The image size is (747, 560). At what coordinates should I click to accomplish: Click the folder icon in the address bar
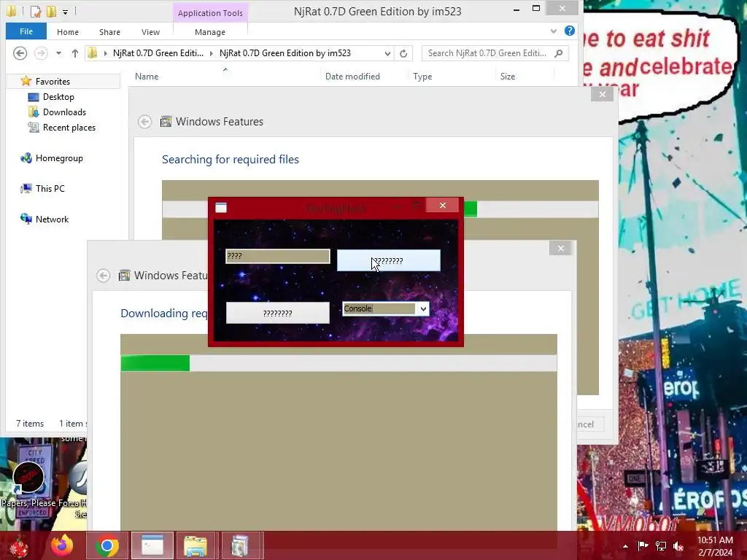point(93,53)
